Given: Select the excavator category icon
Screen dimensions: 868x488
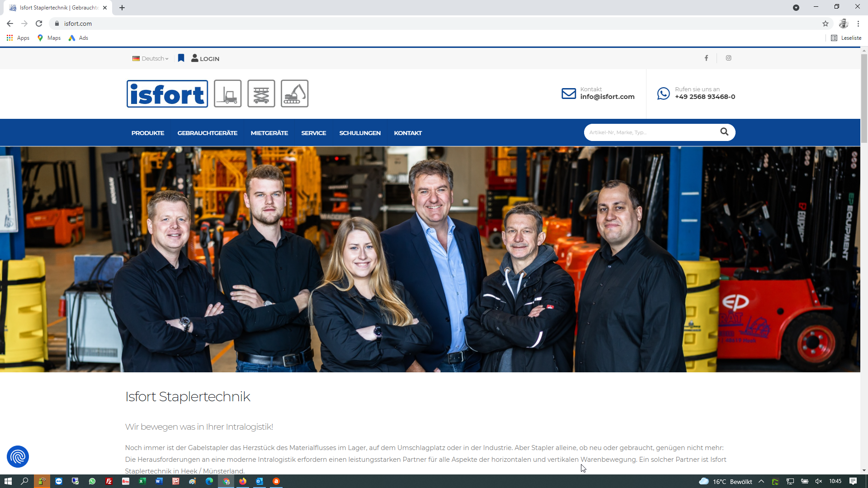Looking at the screenshot, I should [x=295, y=94].
